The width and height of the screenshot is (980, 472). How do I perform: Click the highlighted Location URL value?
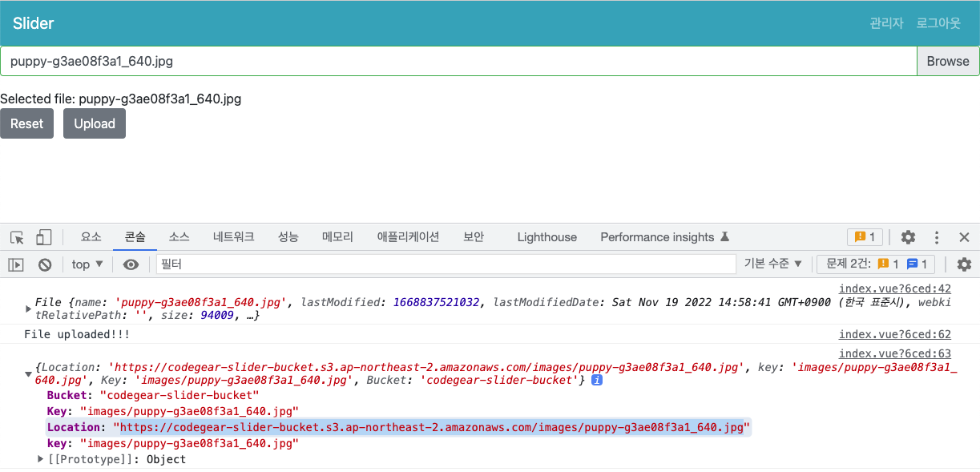(x=432, y=427)
